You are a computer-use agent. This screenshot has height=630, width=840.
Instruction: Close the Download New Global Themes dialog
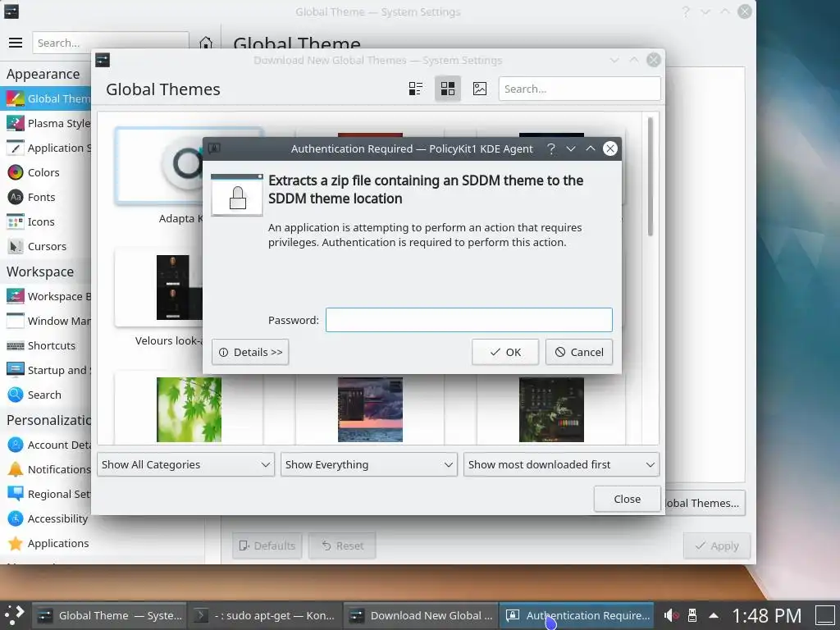[x=627, y=499]
